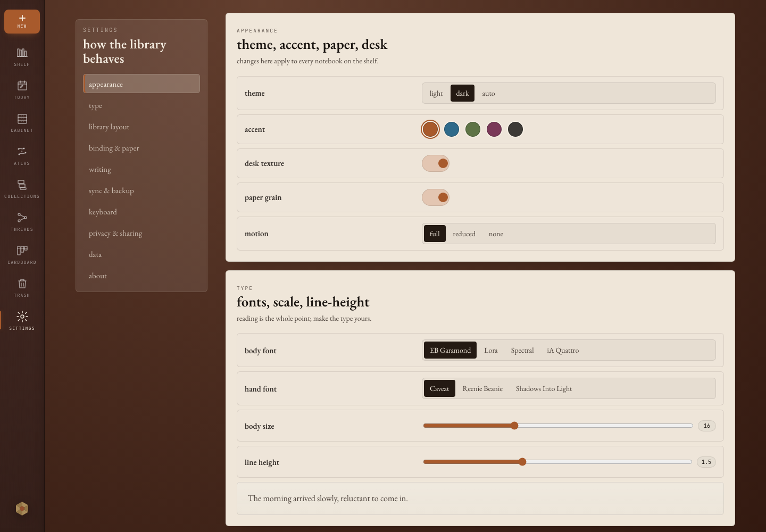Open the Threads view
Viewport: 766px width, 532px height.
coord(22,221)
